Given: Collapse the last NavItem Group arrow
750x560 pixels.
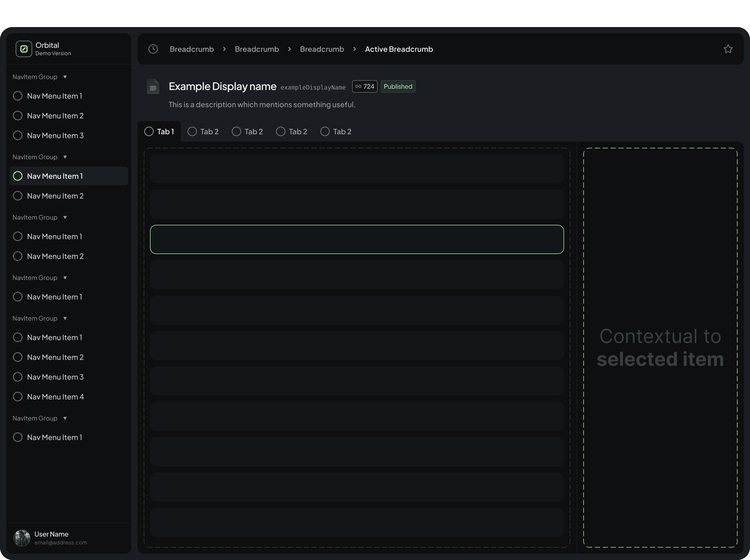Looking at the screenshot, I should tap(65, 418).
